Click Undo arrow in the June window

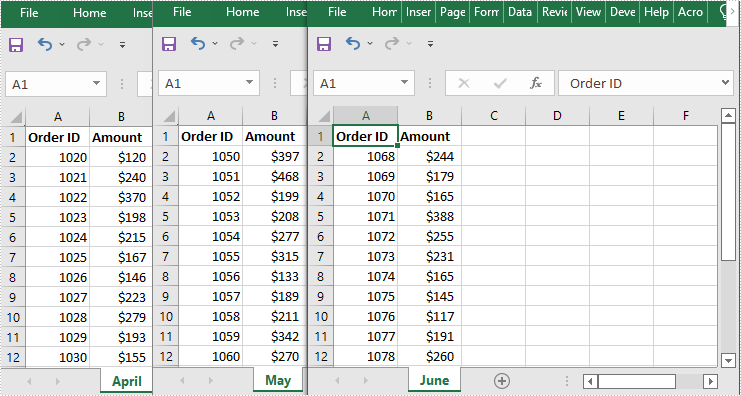click(353, 43)
